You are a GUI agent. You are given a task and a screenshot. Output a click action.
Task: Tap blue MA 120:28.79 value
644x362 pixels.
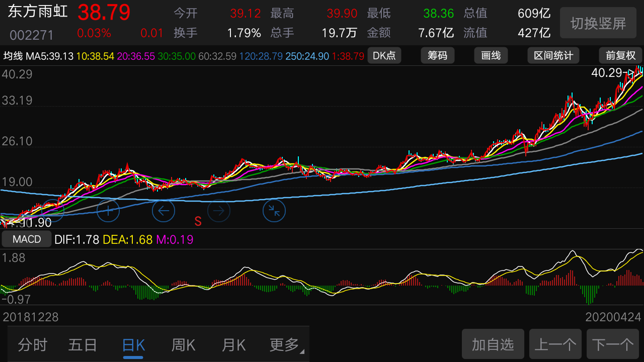point(261,56)
